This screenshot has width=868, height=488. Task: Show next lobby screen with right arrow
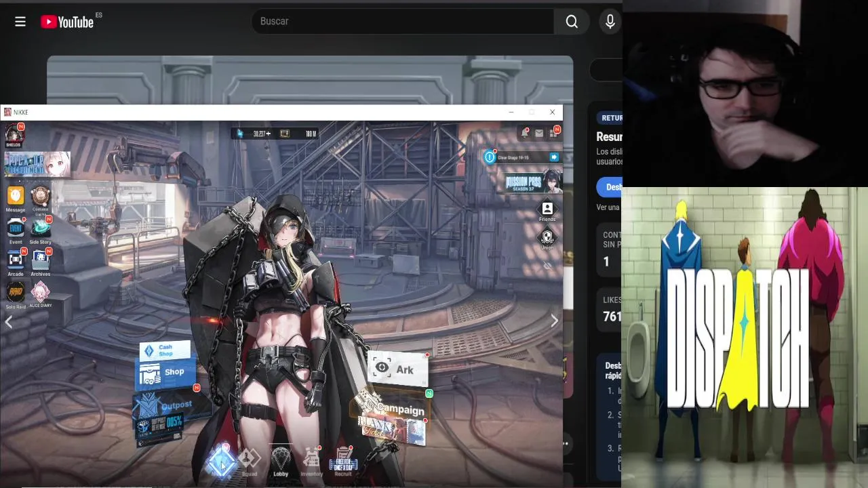[554, 321]
